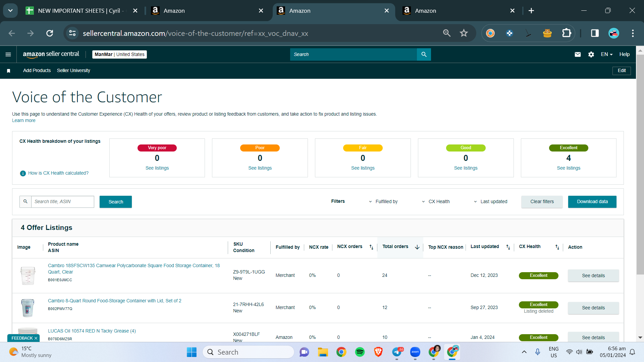See details for Cambro 18SFSCW135 listing
The width and height of the screenshot is (644, 362).
click(x=593, y=276)
